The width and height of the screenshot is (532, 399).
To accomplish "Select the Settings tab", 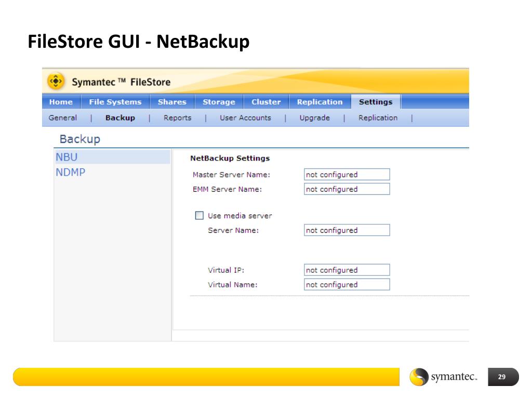I will point(376,102).
